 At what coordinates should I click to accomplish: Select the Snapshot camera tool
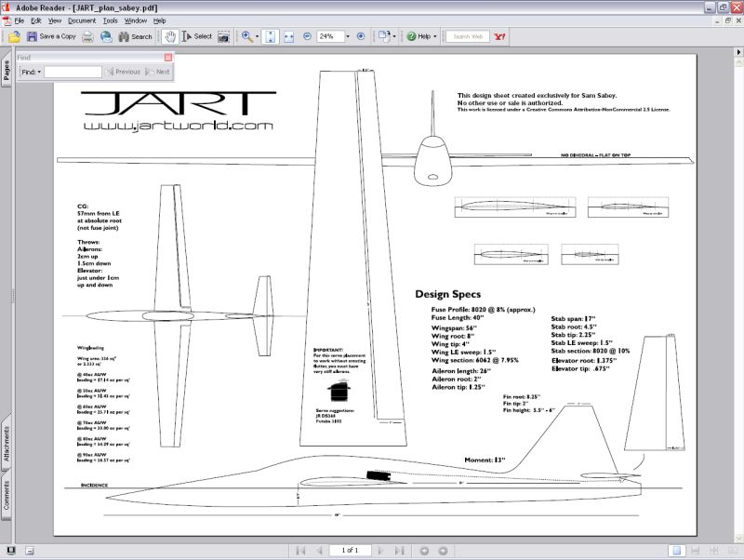[223, 36]
